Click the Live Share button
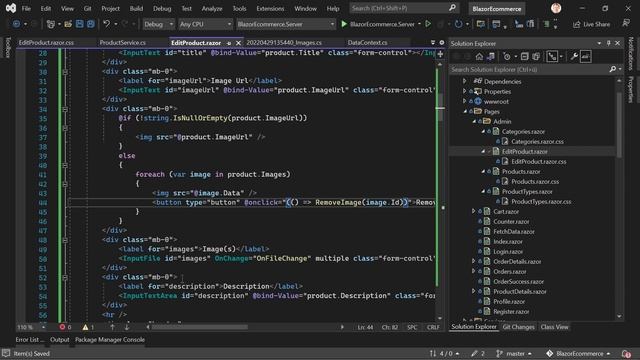The image size is (640, 360). tap(591, 24)
